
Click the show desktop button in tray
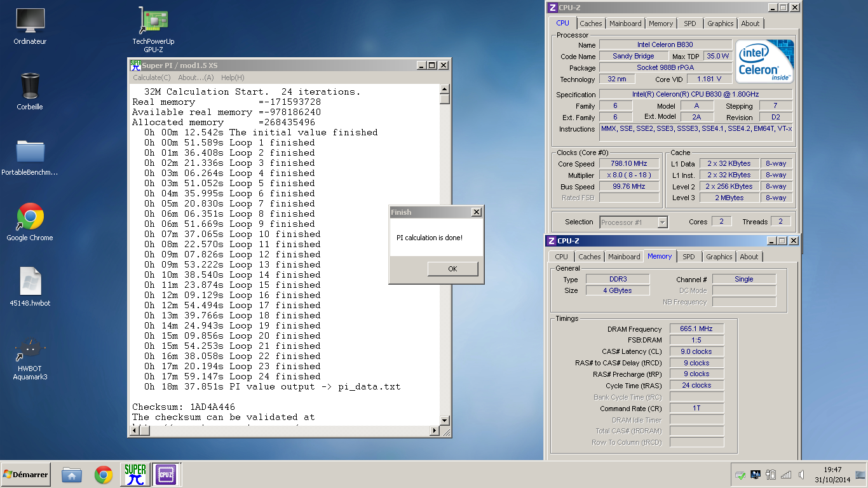(860, 475)
